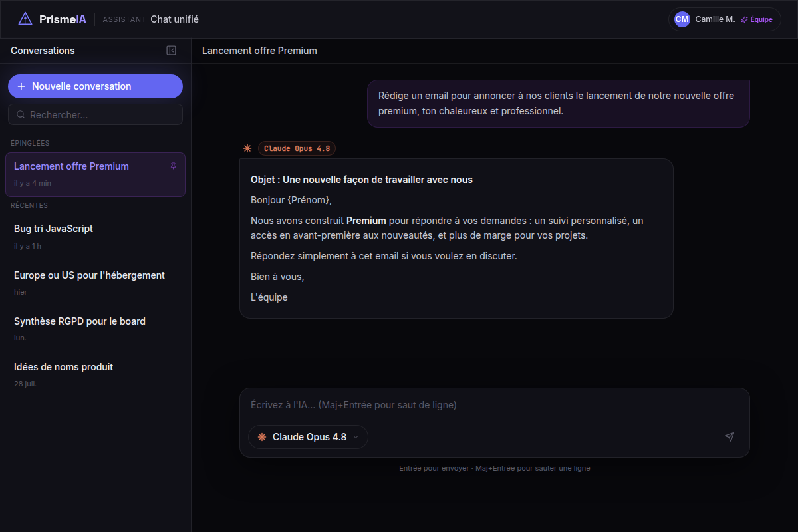798x532 pixels.
Task: Collapse the Conversations sidebar panel icon
Action: pos(171,51)
